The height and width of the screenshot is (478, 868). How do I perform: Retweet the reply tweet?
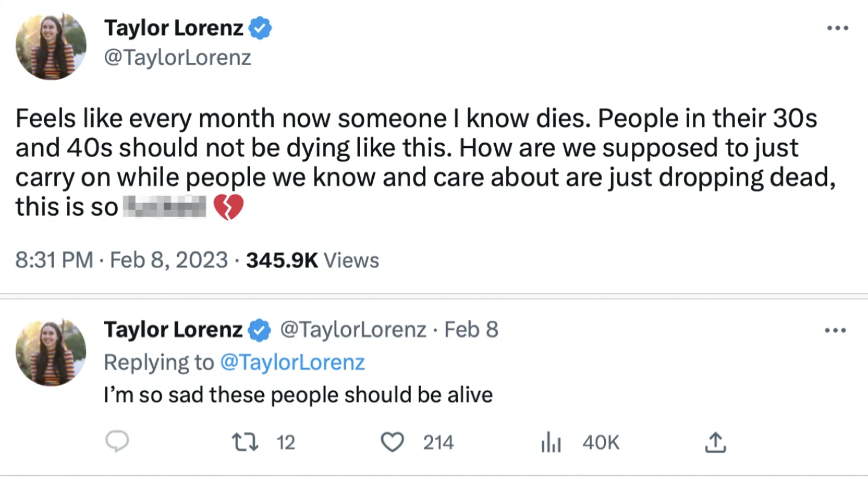[246, 443]
